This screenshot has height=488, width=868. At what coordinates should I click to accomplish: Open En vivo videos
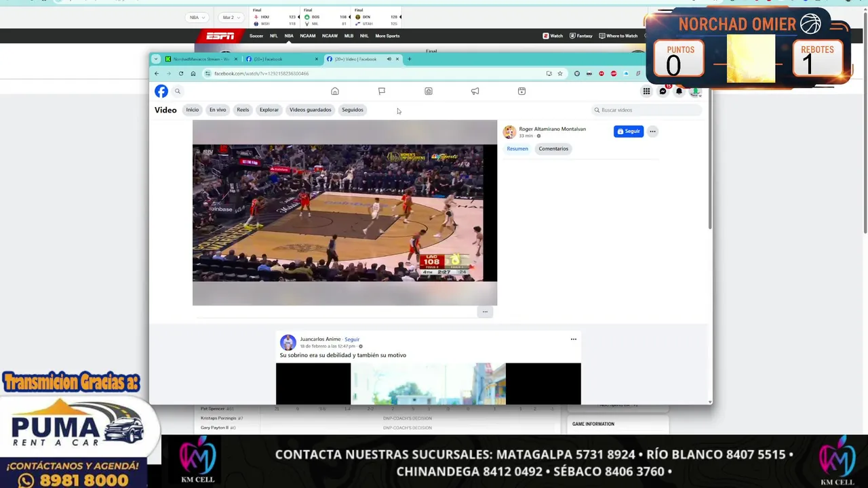coord(218,110)
